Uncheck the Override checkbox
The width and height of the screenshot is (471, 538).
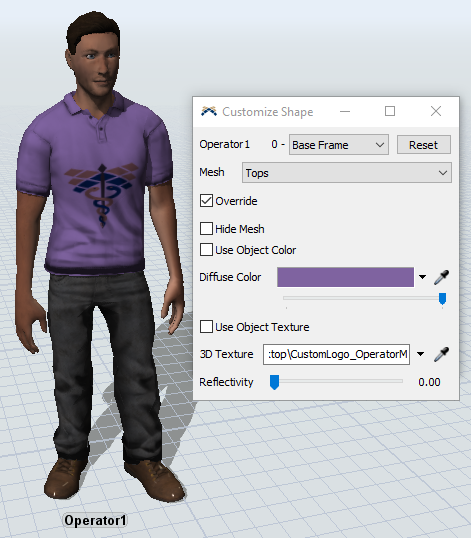coord(206,201)
